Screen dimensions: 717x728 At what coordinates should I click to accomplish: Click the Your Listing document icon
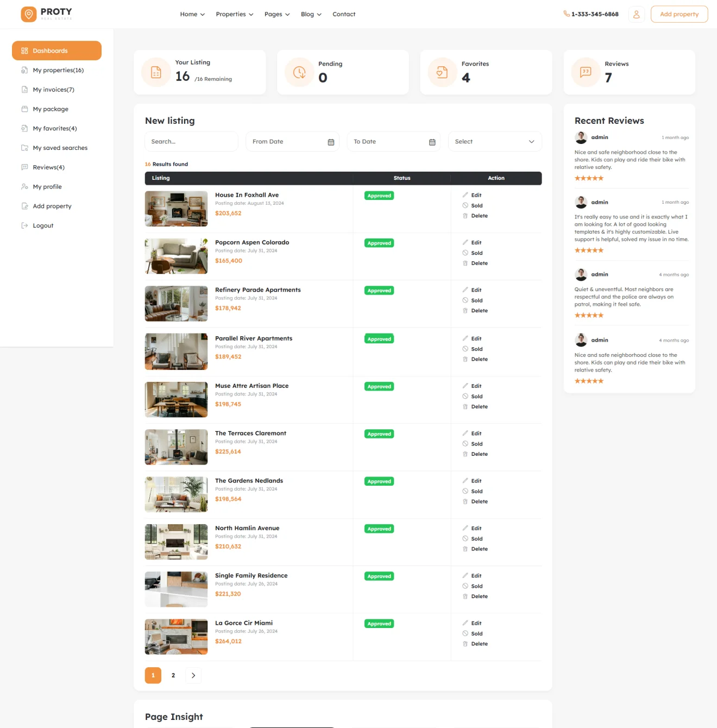coord(156,72)
